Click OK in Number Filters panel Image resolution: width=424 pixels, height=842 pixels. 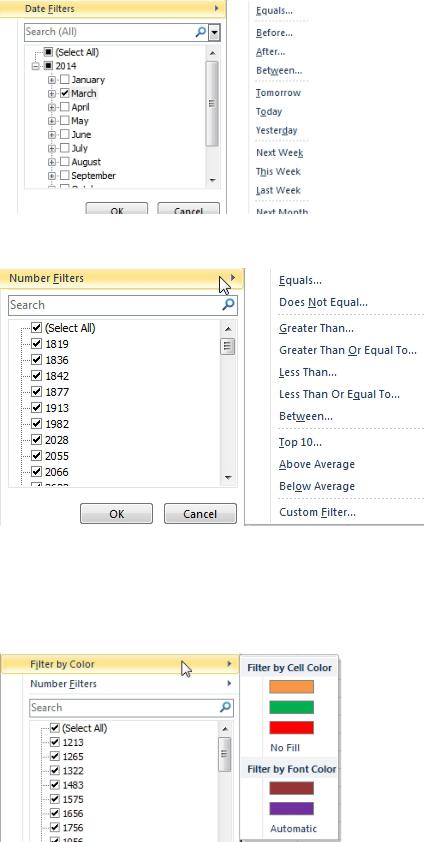pyautogui.click(x=116, y=513)
